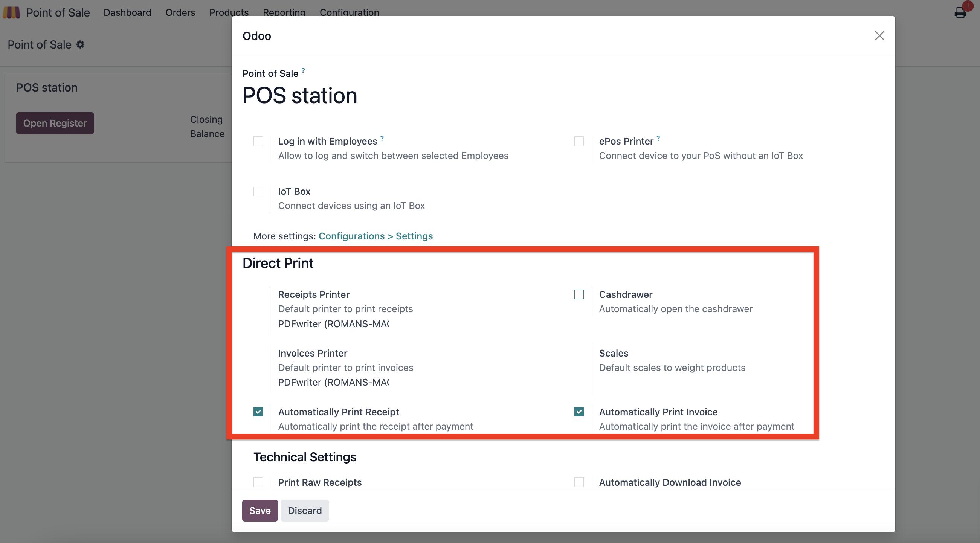Click the Scales label
This screenshot has width=980, height=543.
point(614,353)
